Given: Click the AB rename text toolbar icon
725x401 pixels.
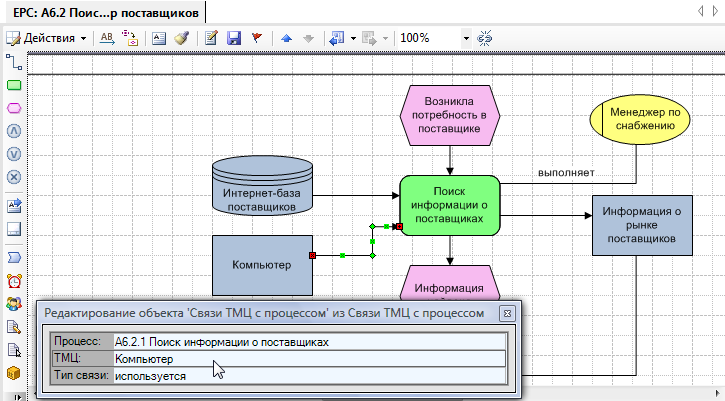Looking at the screenshot, I should click(x=107, y=38).
